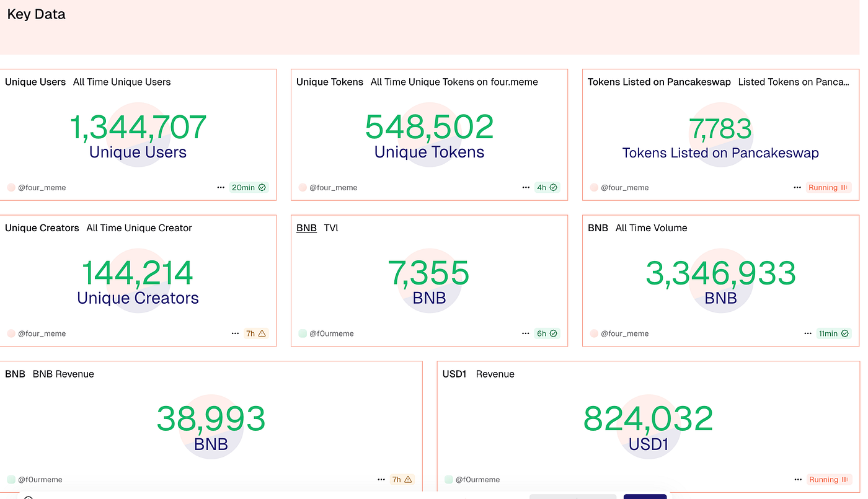Screen dimensions: 868x499
Task: Click the 7,783 listed tokens value
Action: point(720,130)
